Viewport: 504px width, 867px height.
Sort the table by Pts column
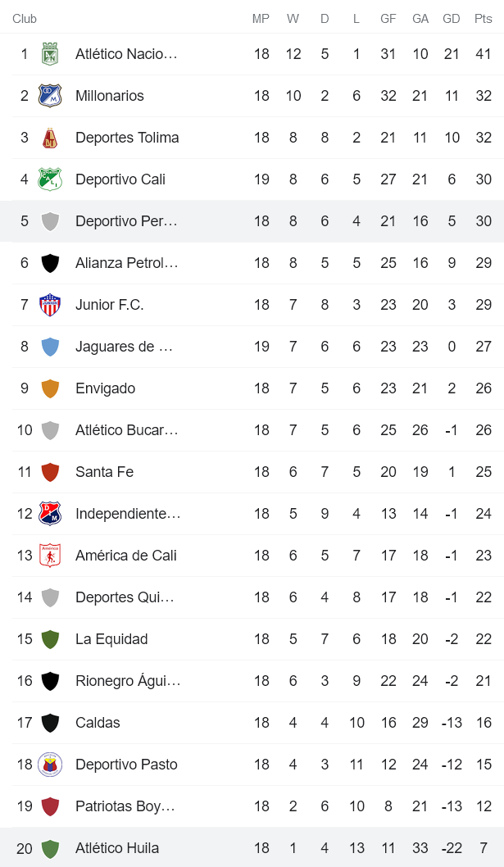coord(482,18)
